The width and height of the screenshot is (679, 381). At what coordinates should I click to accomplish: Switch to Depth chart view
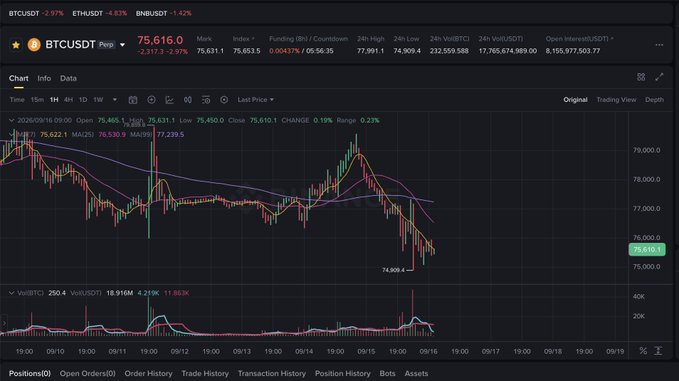click(x=654, y=100)
